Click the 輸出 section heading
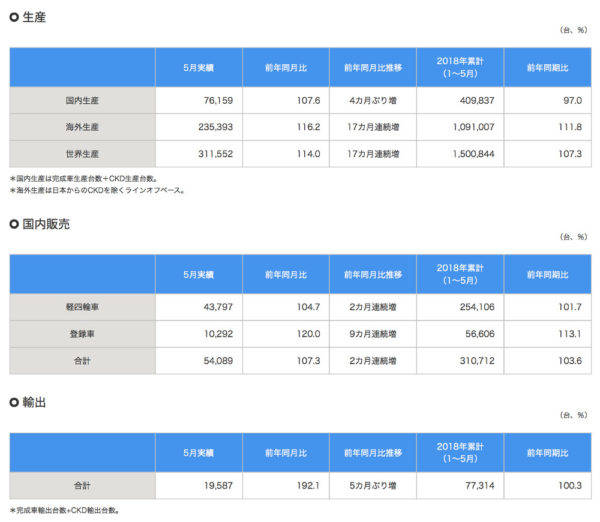Image resolution: width=600 pixels, height=522 pixels. pos(34,402)
